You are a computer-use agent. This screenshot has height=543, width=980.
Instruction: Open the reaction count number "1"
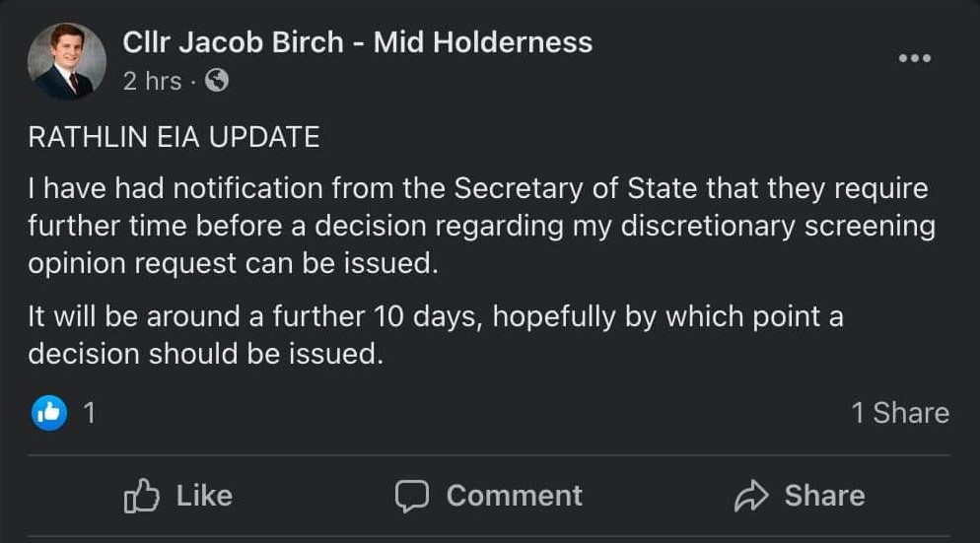pos(89,413)
